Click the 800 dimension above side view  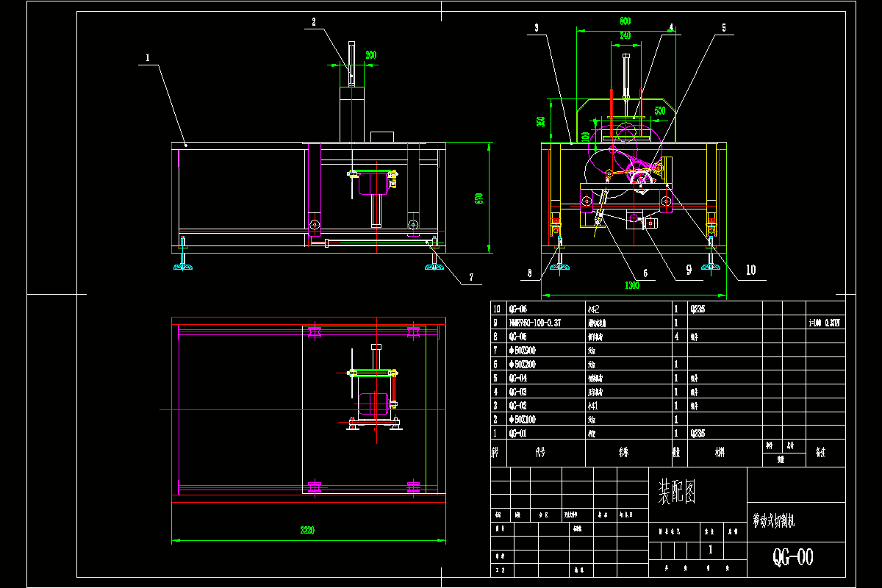[x=625, y=22]
